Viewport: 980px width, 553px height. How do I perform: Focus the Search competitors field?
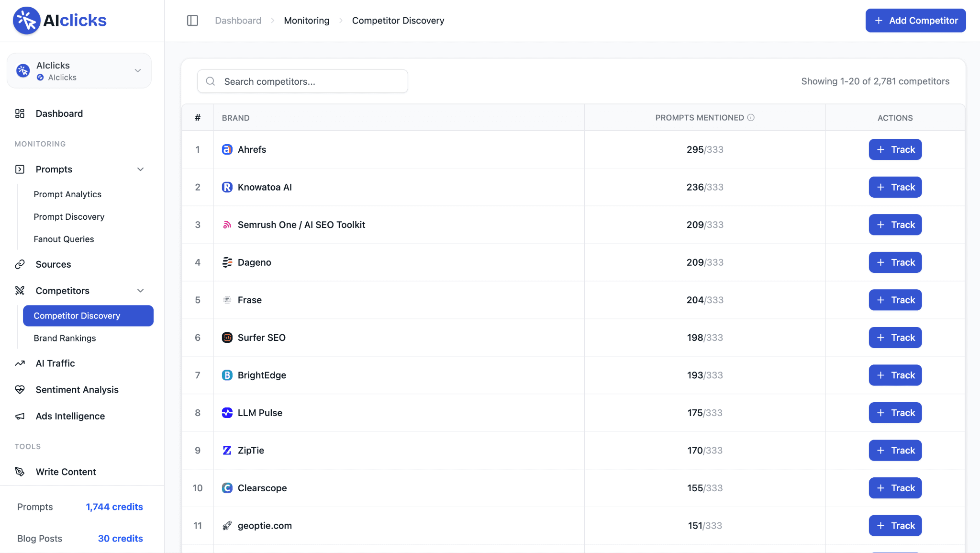(x=302, y=81)
